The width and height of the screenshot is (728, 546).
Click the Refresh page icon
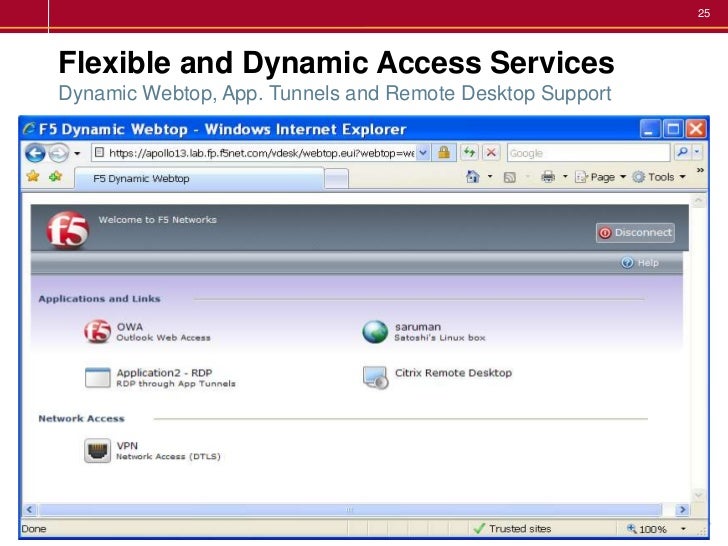[x=469, y=152]
